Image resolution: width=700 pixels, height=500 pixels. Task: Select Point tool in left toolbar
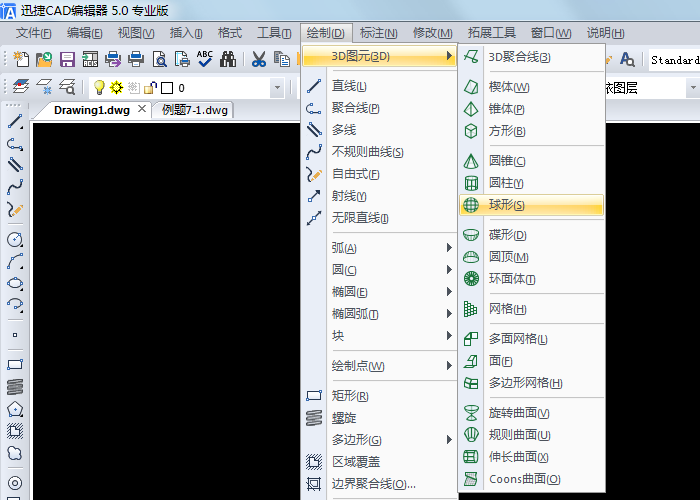[x=15, y=335]
